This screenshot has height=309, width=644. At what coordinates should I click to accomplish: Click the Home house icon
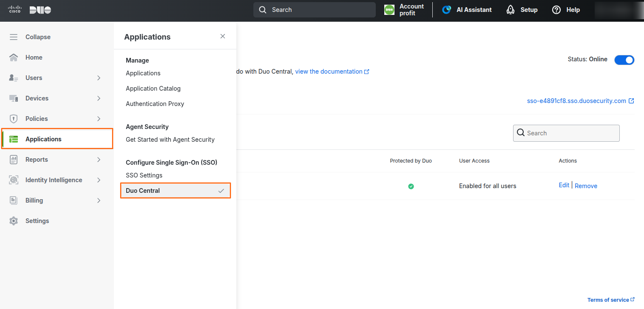[x=14, y=57]
